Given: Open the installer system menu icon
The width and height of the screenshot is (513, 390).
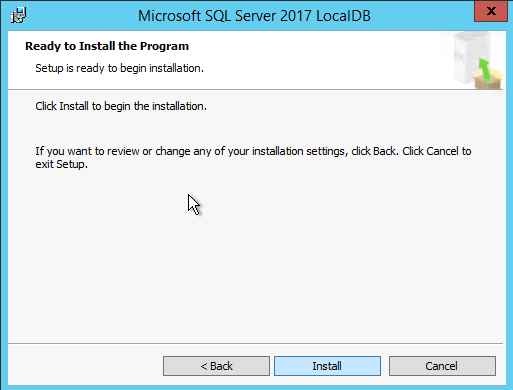Looking at the screenshot, I should coord(18,15).
